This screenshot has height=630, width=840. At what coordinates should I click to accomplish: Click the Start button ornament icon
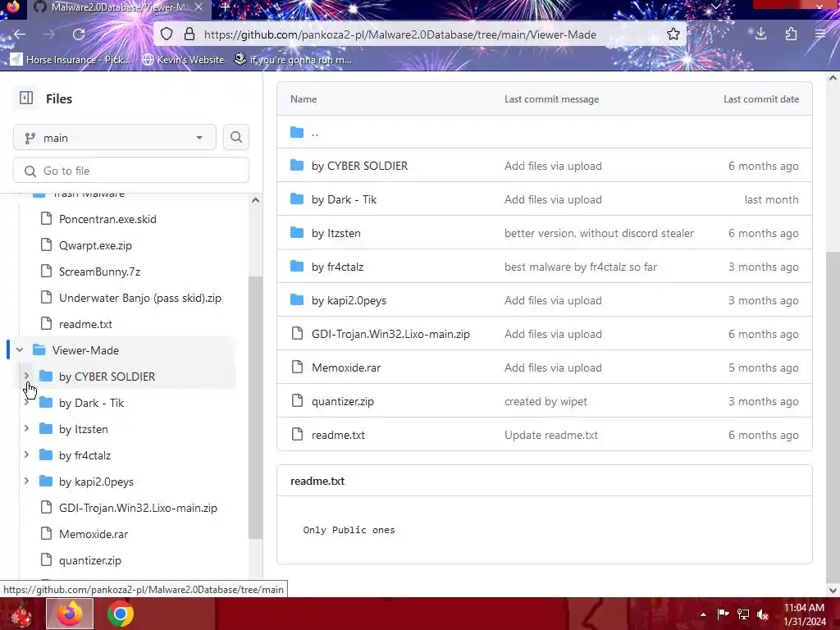coord(21,614)
